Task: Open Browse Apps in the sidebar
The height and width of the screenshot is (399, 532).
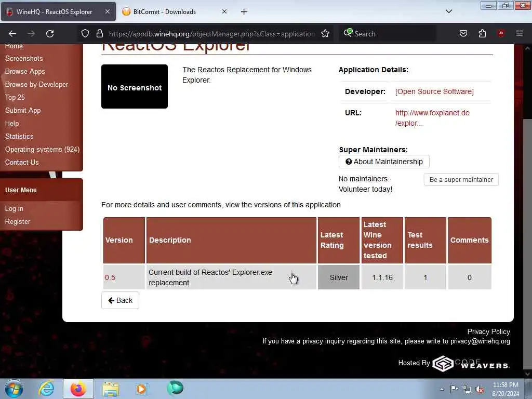Action: 25,72
